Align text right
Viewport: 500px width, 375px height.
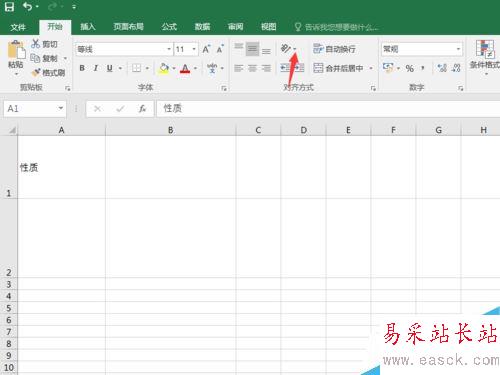pyautogui.click(x=266, y=68)
